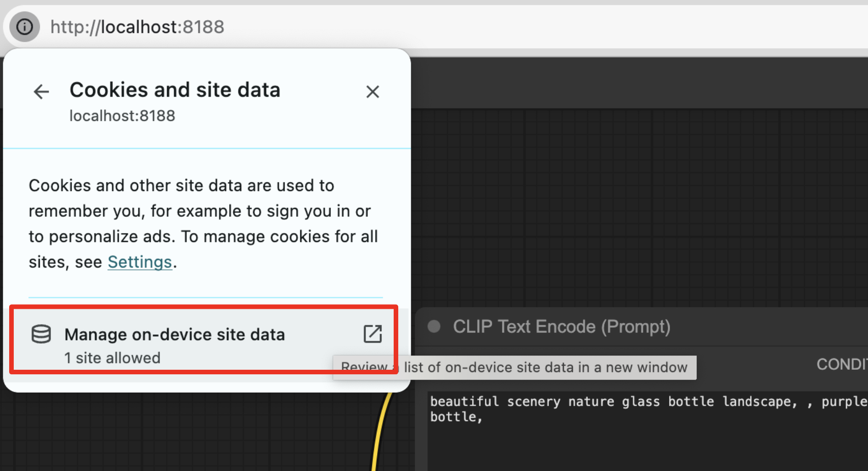Open browser Settings from the cookies link
Image resolution: width=868 pixels, height=471 pixels.
(140, 262)
